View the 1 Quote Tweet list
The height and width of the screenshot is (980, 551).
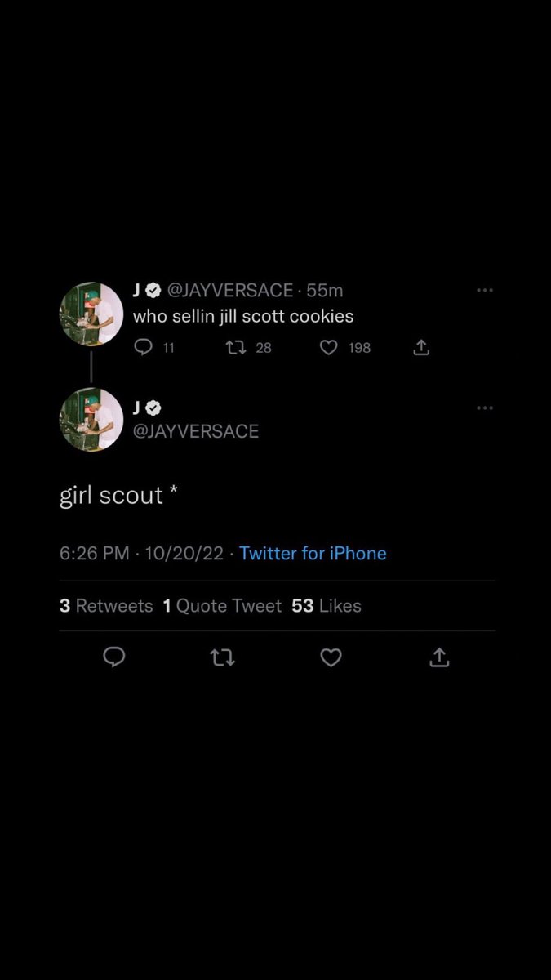point(222,606)
